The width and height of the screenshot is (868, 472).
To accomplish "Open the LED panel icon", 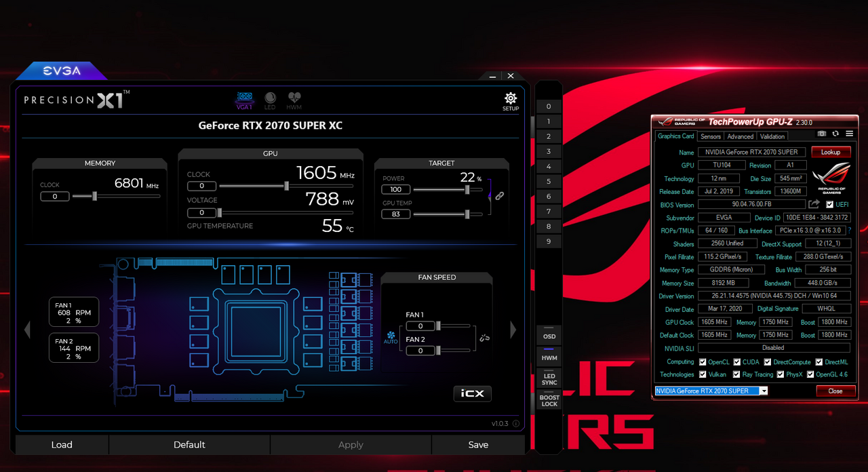I will coord(270,100).
